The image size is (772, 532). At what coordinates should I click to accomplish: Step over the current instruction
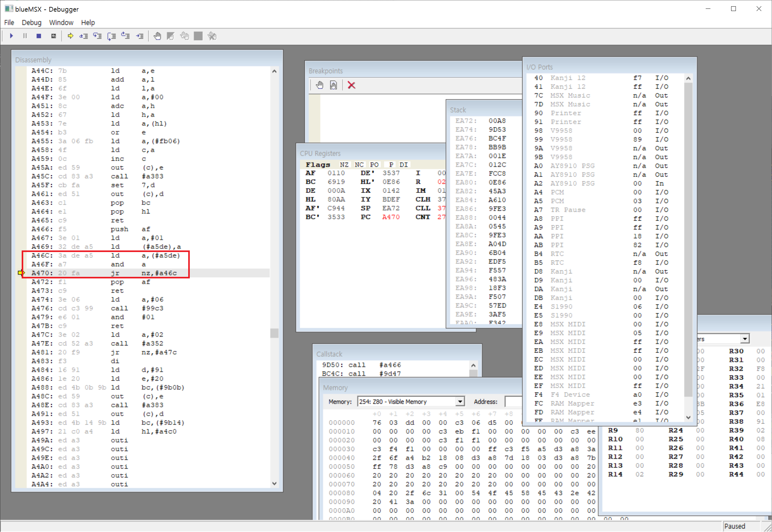click(98, 36)
